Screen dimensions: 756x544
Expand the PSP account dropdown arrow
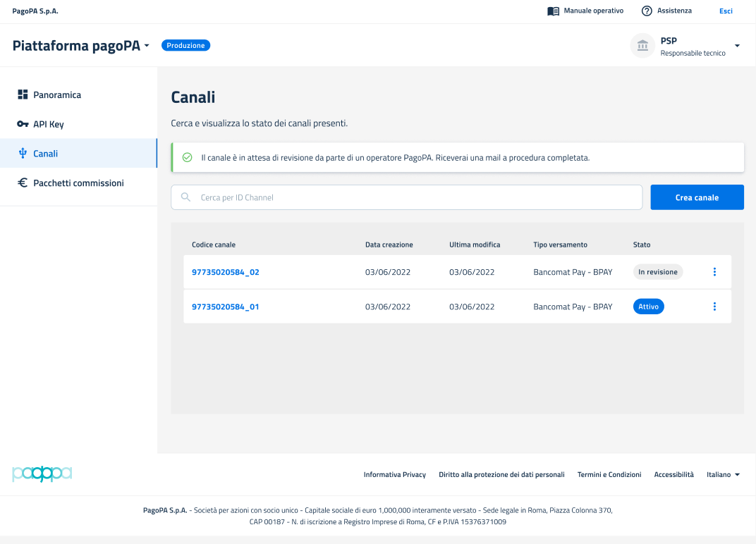point(737,46)
